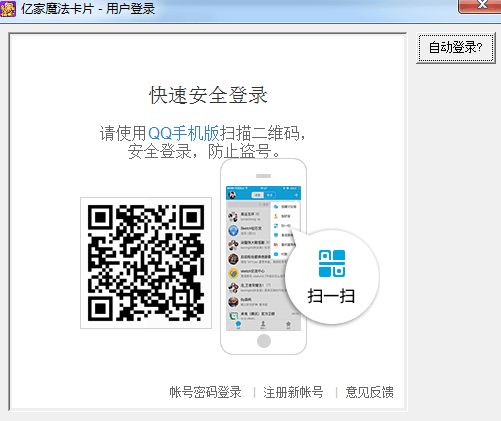
Task: Click the star icon in phone's bottom bar
Action: tap(288, 324)
